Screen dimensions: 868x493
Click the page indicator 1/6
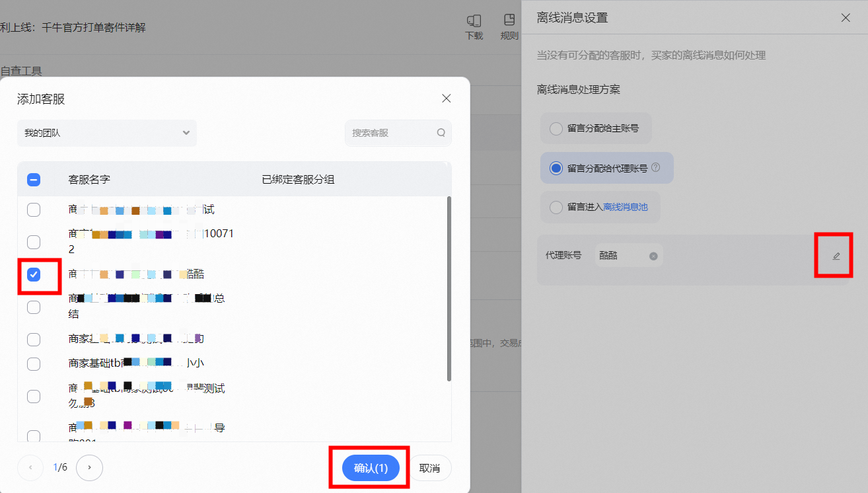[60, 468]
